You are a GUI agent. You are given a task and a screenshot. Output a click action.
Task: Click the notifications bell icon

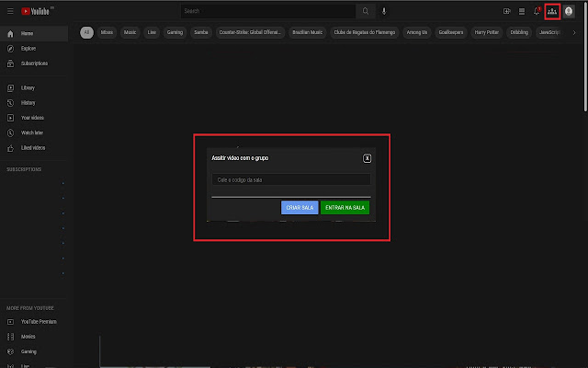click(x=537, y=11)
